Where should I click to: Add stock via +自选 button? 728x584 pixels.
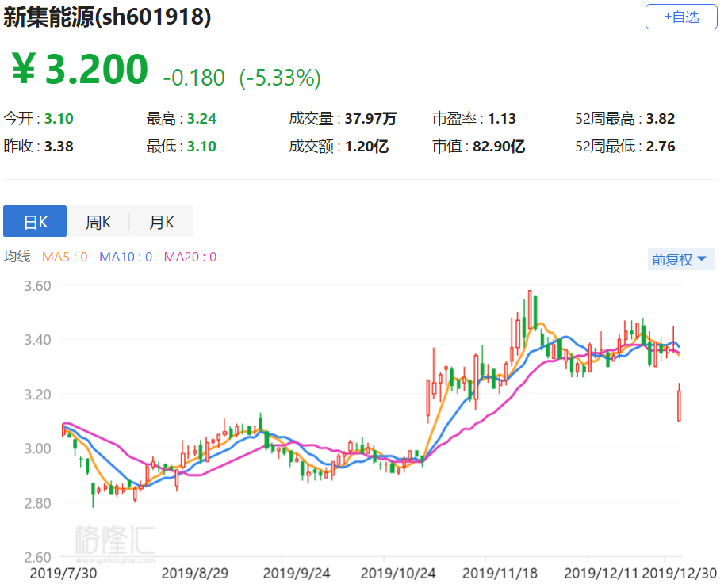pyautogui.click(x=681, y=17)
